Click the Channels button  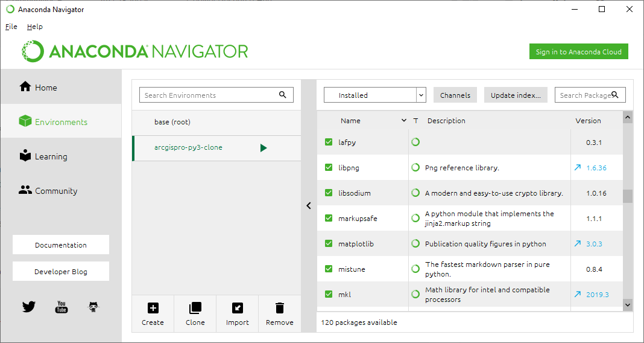click(x=455, y=95)
